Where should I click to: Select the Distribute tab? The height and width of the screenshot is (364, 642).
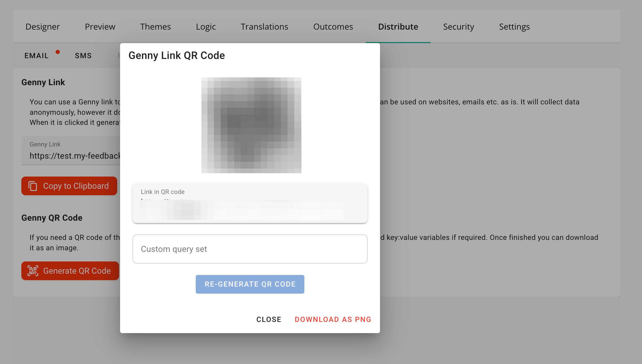(x=398, y=27)
